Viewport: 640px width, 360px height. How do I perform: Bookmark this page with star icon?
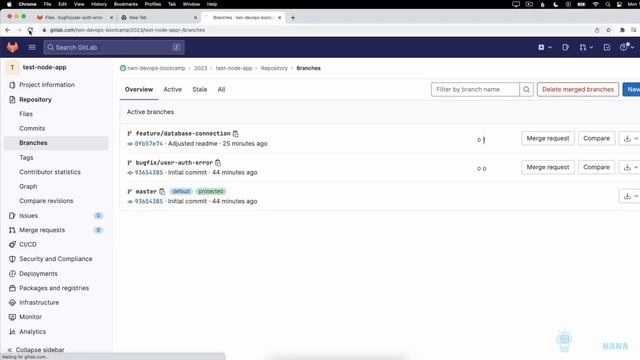[609, 30]
